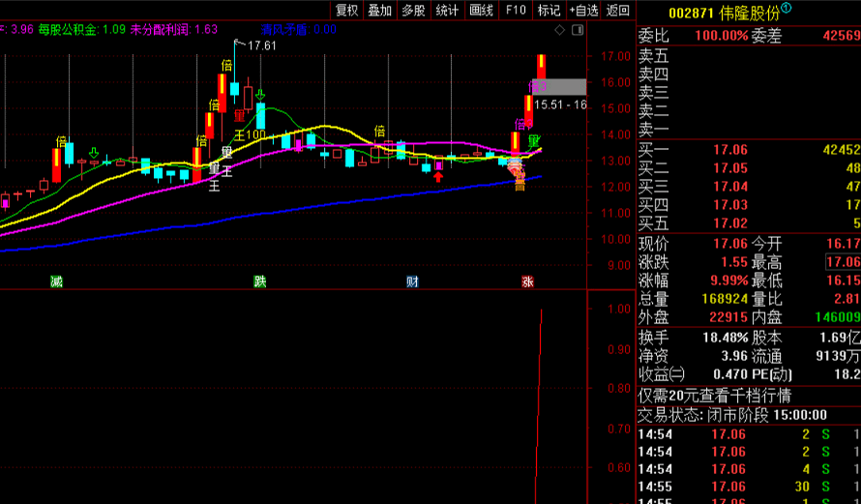
Task: Add stock via +自选 button
Action: [x=583, y=10]
